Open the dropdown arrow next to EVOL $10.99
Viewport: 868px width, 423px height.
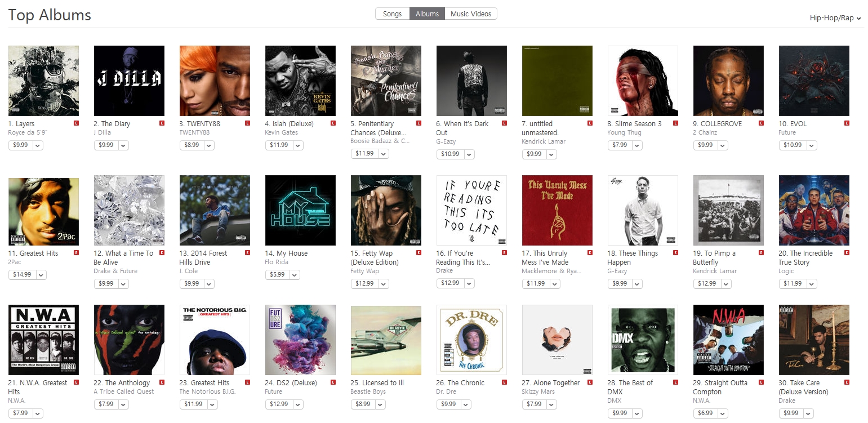[x=811, y=145]
